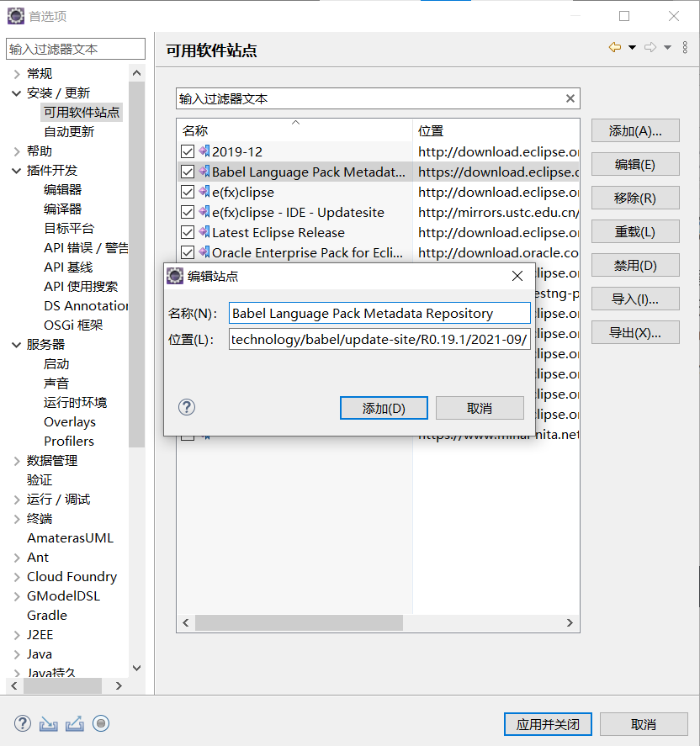Collapse the Server (服务器) node
Screen dimensions: 700x746
point(17,345)
